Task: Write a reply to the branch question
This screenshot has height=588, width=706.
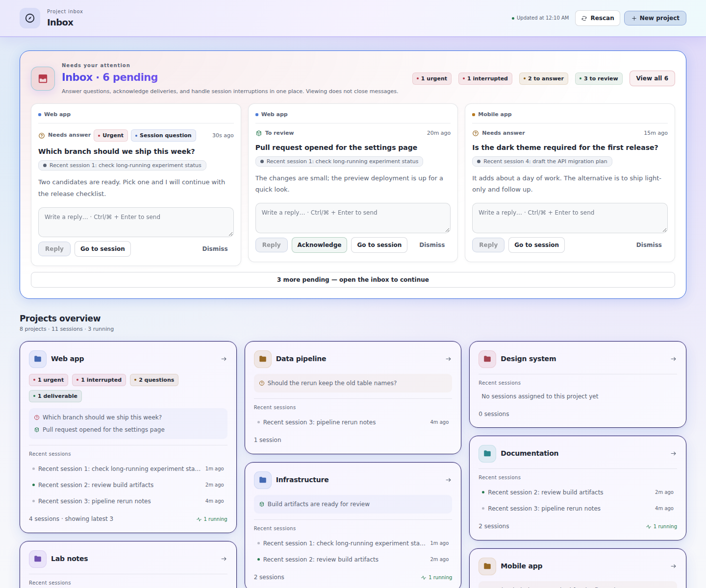Action: point(136,222)
